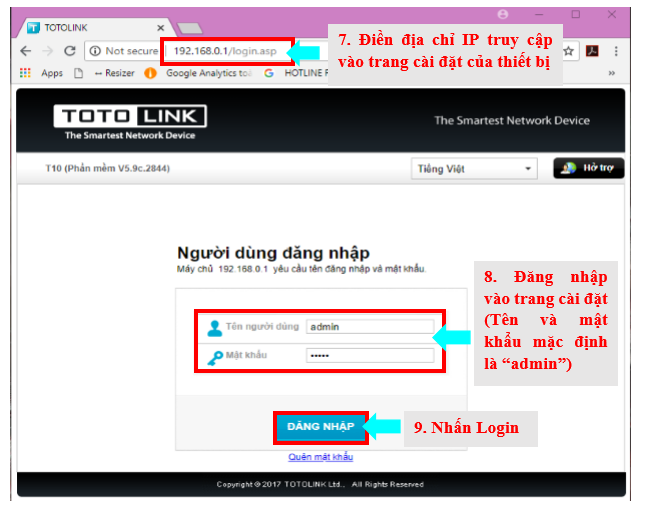This screenshot has width=645, height=509.
Task: Go back with the browser back arrow
Action: (x=26, y=51)
